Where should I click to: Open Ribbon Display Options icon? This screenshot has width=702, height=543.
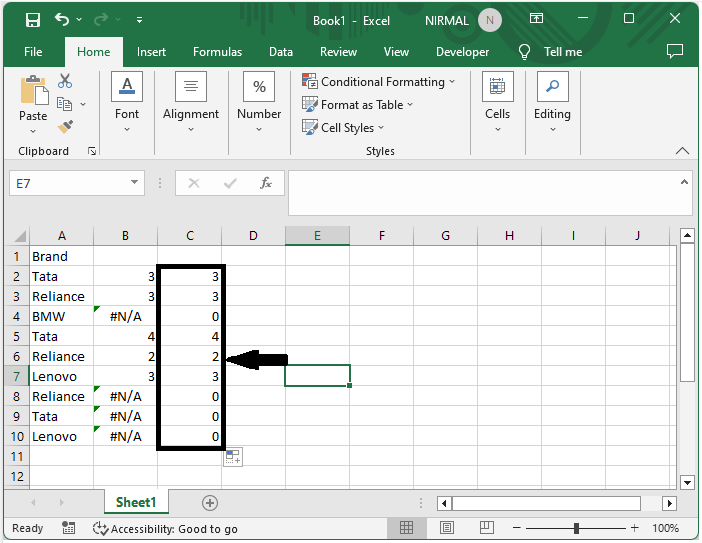tap(536, 18)
